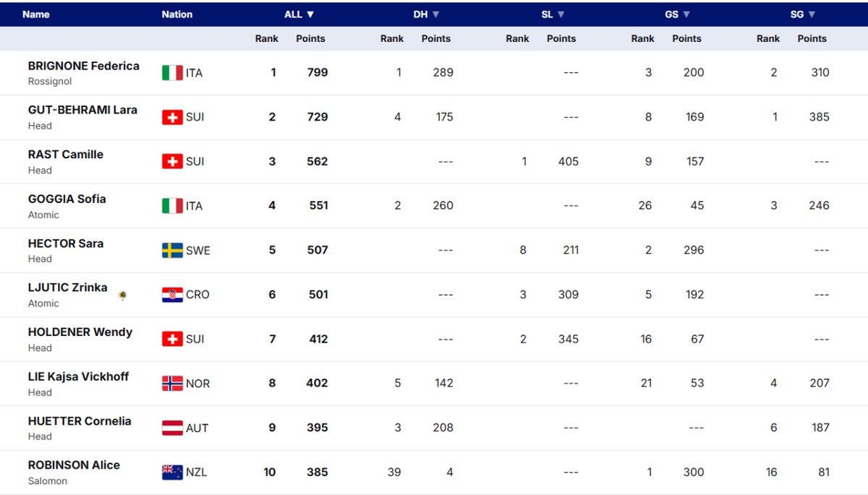
Task: Click the Norway flag for Lie Kajsa
Action: pyautogui.click(x=172, y=384)
